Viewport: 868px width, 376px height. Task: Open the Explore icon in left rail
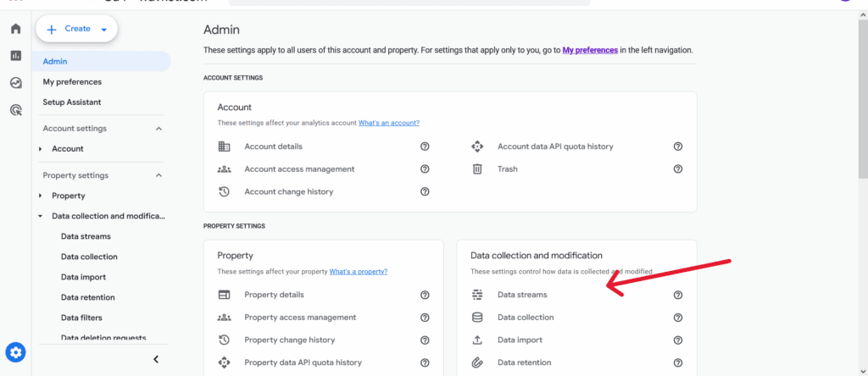(16, 83)
